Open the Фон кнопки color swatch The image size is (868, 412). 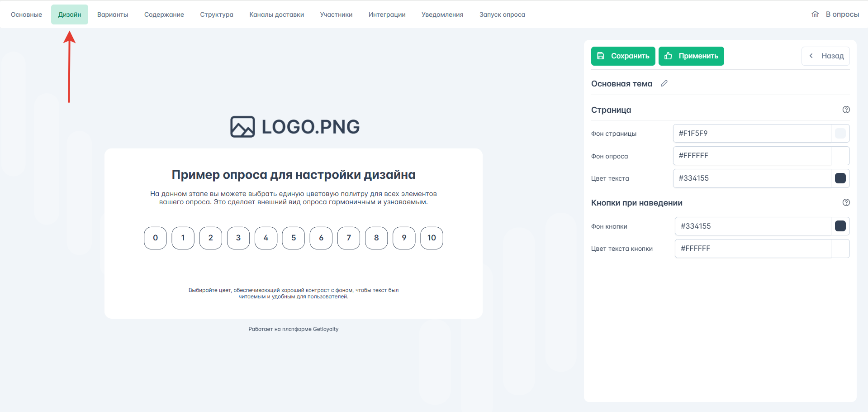(840, 226)
